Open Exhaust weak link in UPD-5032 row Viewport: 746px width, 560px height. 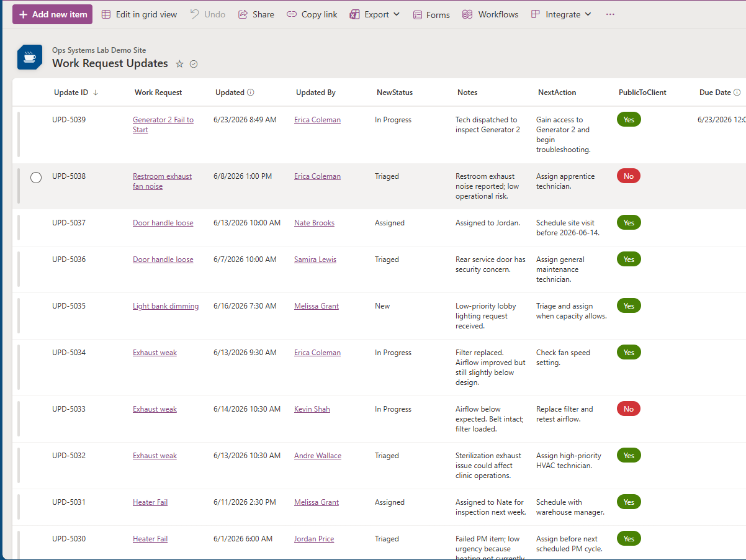155,456
